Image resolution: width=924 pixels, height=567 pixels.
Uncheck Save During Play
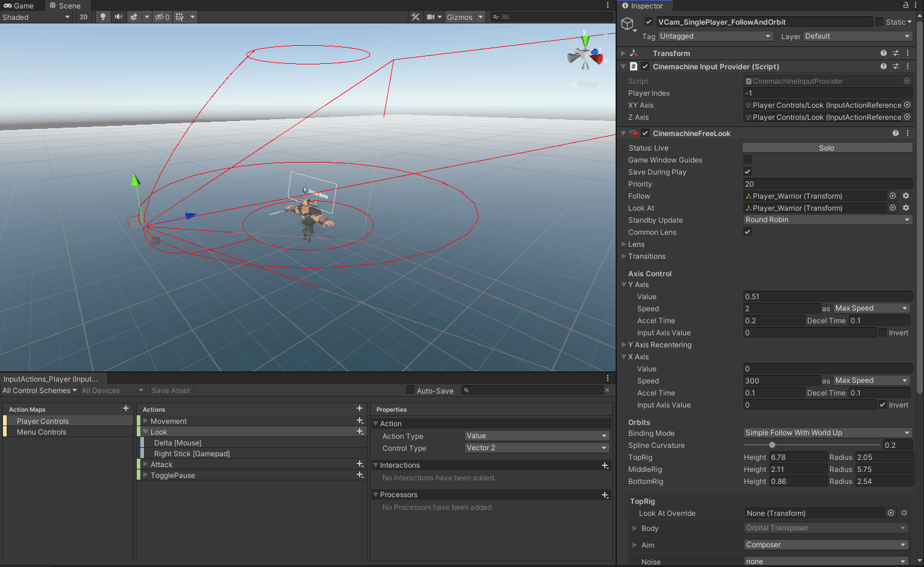[747, 172]
